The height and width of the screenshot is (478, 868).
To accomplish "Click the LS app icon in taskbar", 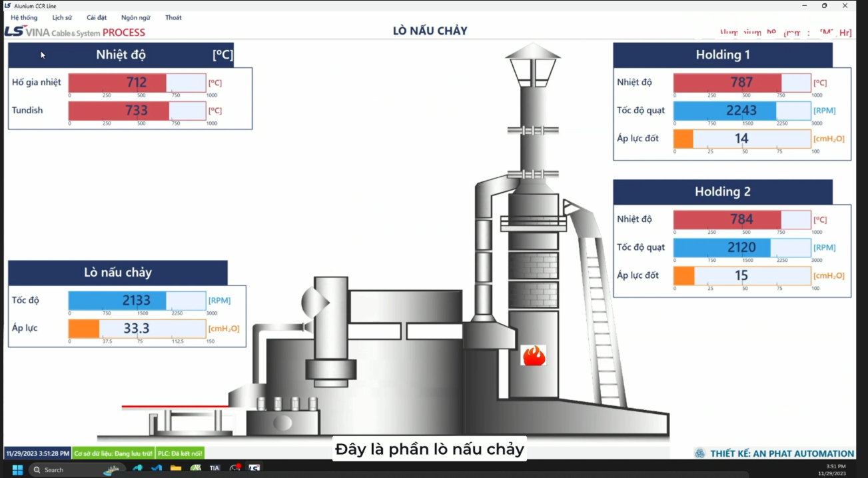I will coord(254,469).
